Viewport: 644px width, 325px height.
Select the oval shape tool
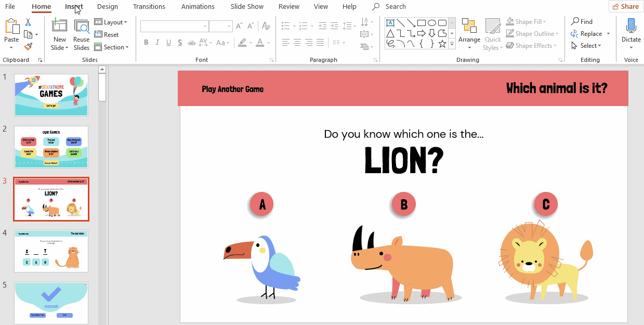(x=431, y=23)
